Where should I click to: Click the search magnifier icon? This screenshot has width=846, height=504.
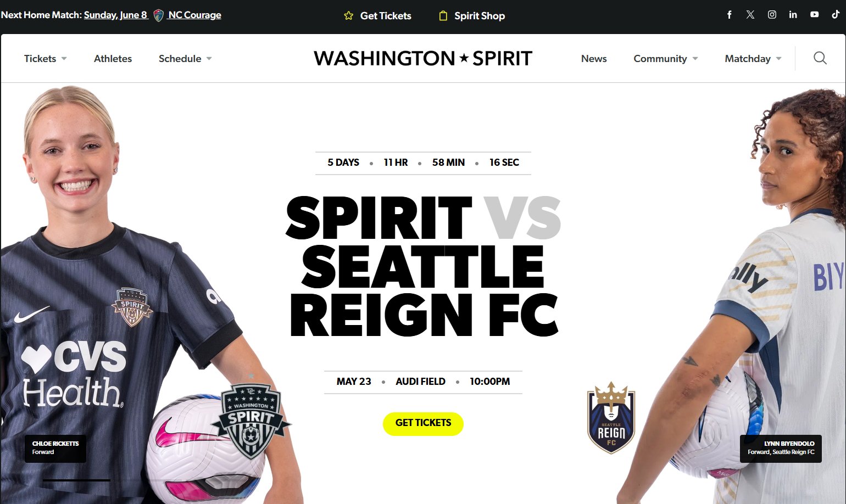tap(820, 58)
